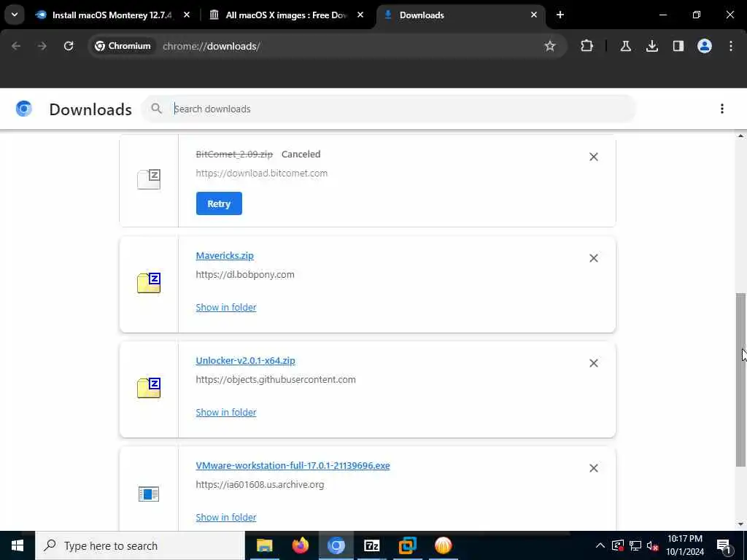Open the Mavericks.zip file link

tap(225, 255)
